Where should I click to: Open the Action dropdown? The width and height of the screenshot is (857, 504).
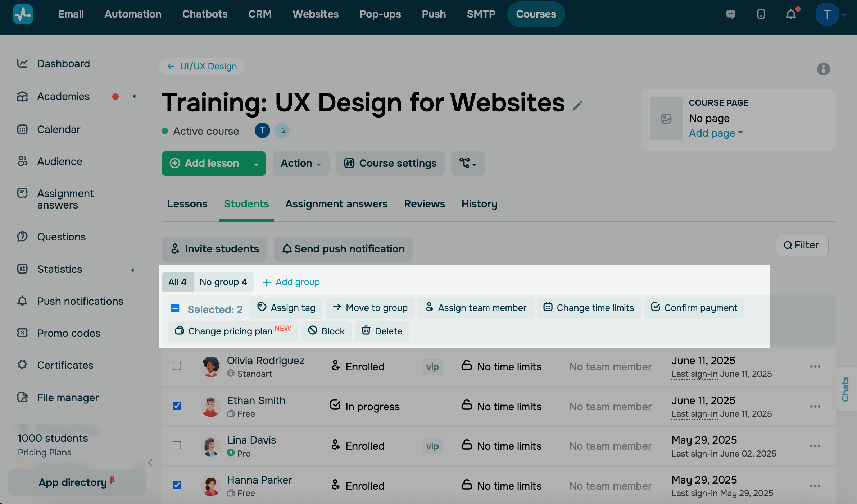[x=301, y=164]
